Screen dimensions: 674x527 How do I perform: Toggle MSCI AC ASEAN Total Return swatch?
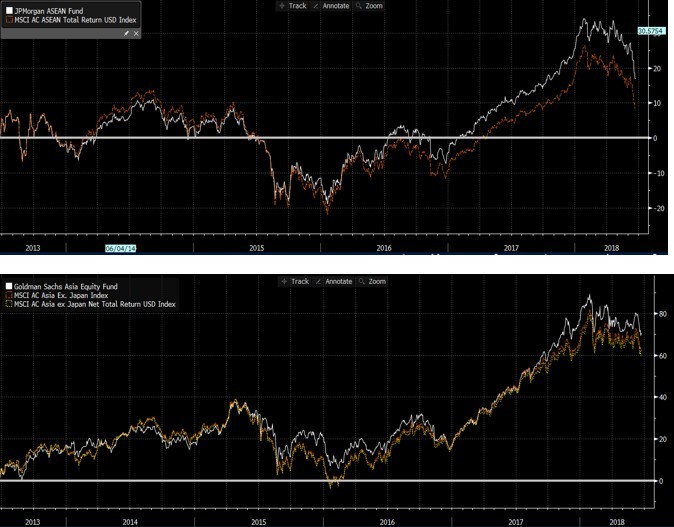(x=7, y=17)
